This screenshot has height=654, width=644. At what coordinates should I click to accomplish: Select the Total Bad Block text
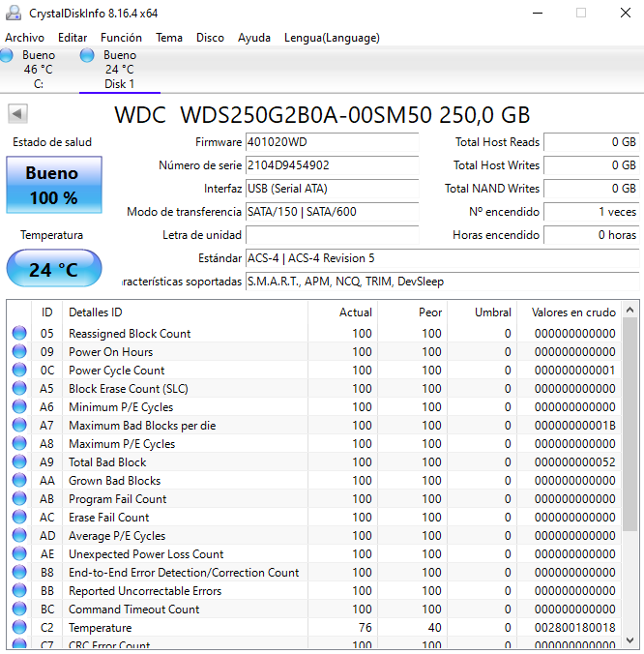[107, 462]
